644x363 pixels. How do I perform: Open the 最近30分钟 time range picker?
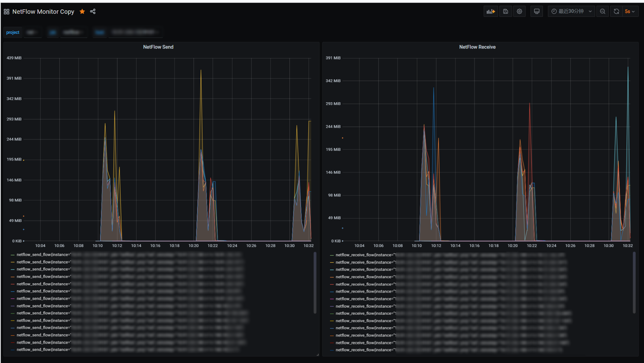pos(571,11)
